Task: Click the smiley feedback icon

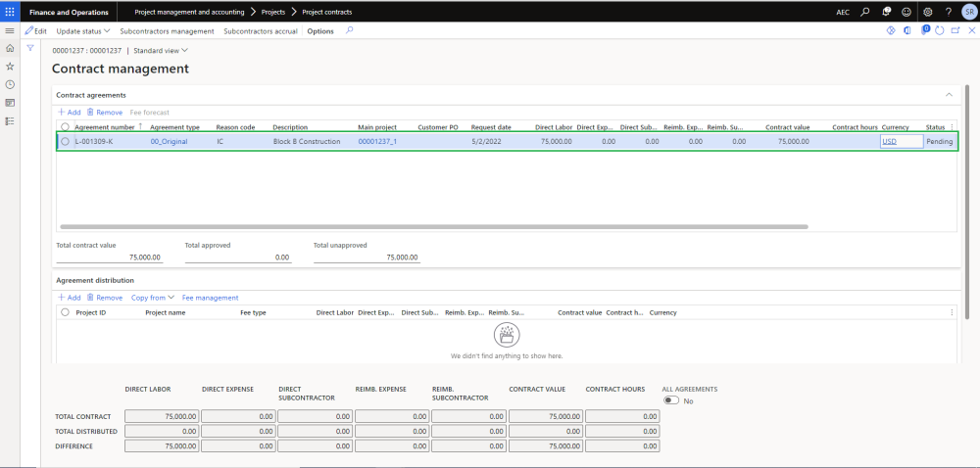Action: tap(906, 12)
